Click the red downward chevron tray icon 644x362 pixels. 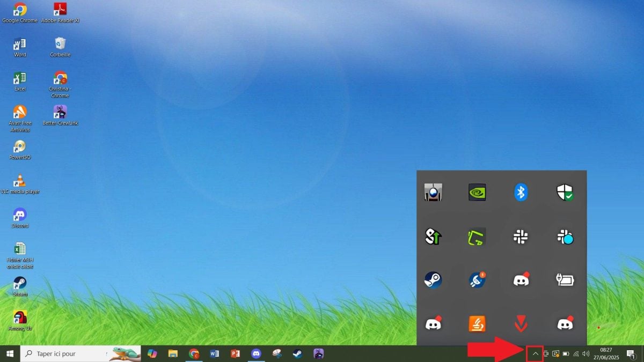521,323
